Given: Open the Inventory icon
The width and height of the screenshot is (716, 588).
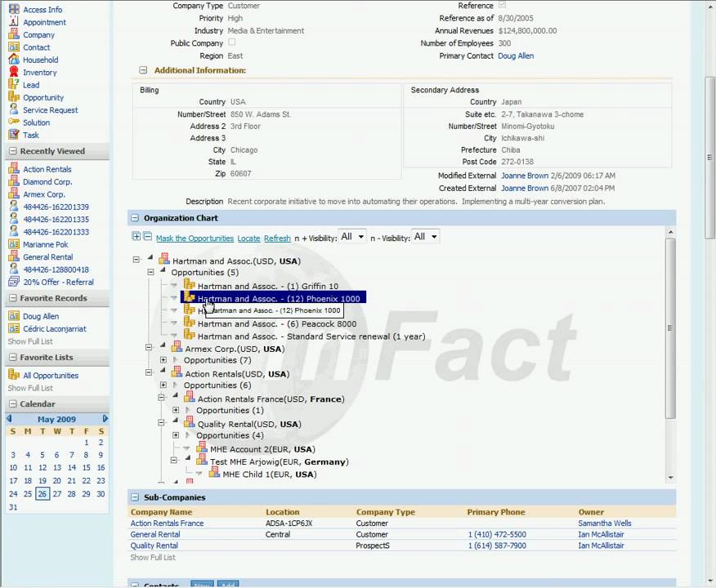Looking at the screenshot, I should 14,72.
